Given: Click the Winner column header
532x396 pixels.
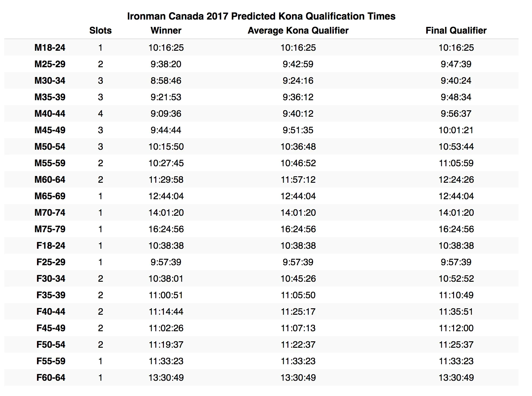Looking at the screenshot, I should tap(166, 31).
